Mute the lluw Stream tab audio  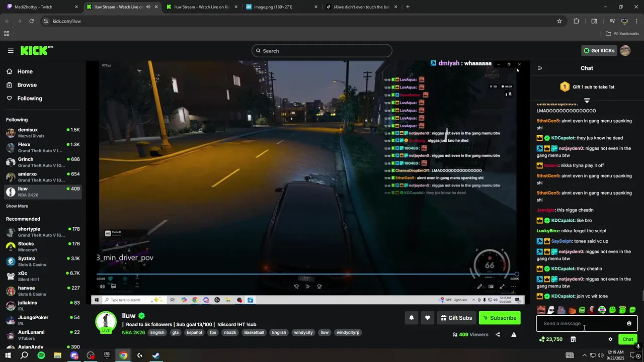point(148,7)
